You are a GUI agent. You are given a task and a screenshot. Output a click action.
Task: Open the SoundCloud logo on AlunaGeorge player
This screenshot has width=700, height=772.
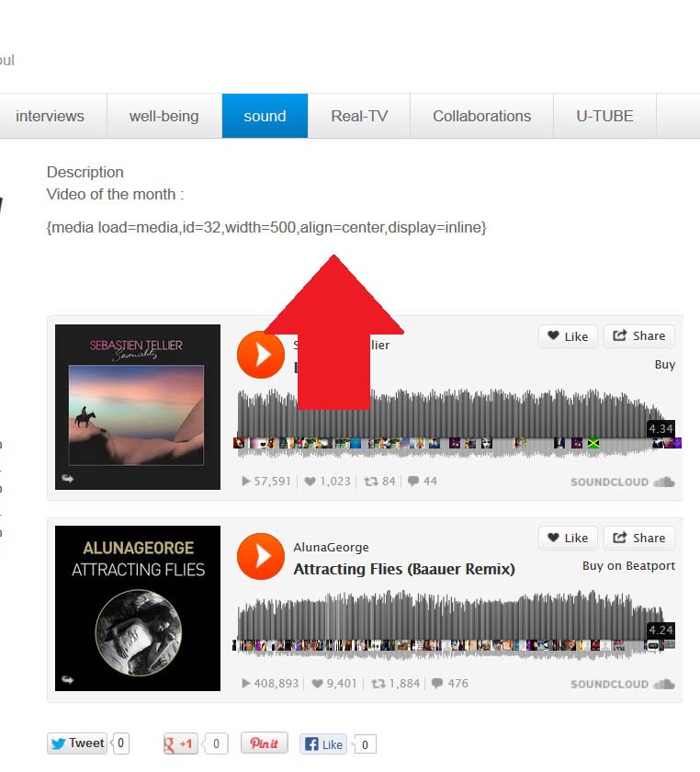coord(622,684)
